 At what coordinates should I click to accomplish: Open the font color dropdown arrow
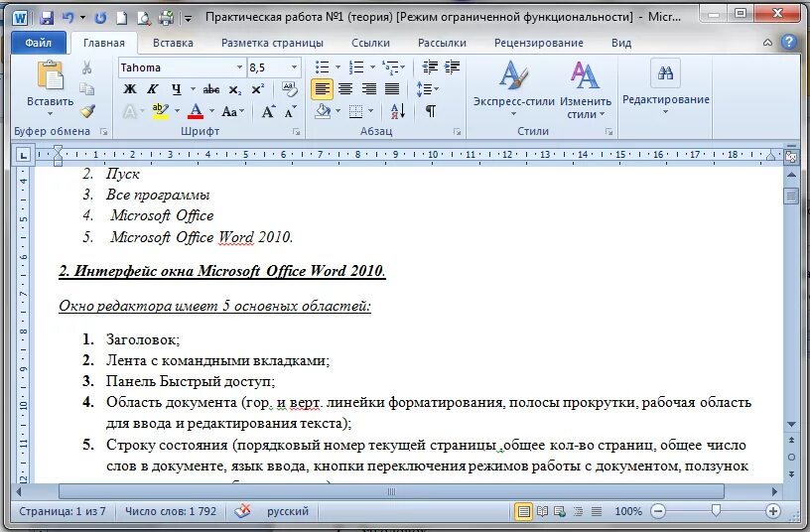(211, 111)
